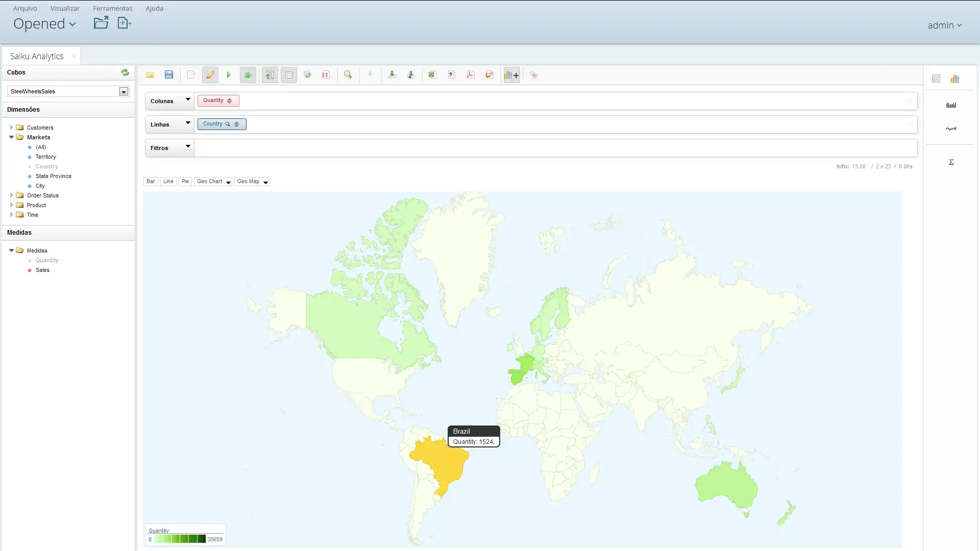This screenshot has height=551, width=980.
Task: Open the Geo Chart dropdown
Action: [x=213, y=182]
